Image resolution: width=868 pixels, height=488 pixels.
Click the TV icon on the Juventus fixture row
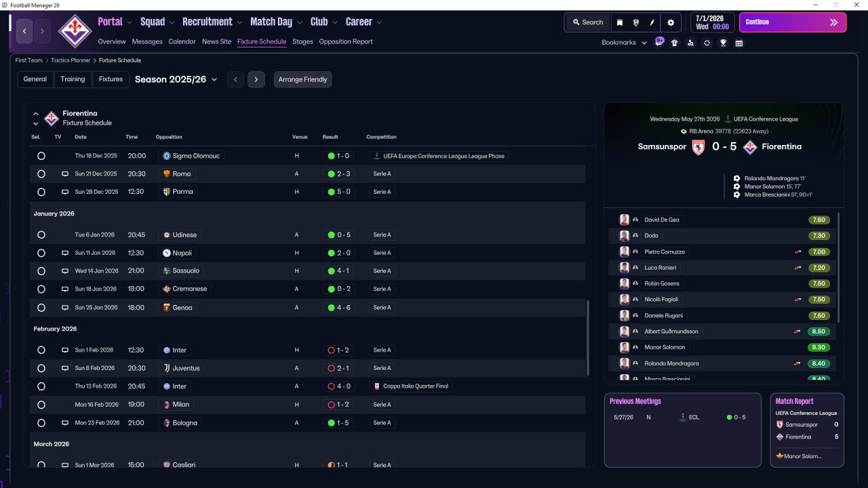point(65,368)
